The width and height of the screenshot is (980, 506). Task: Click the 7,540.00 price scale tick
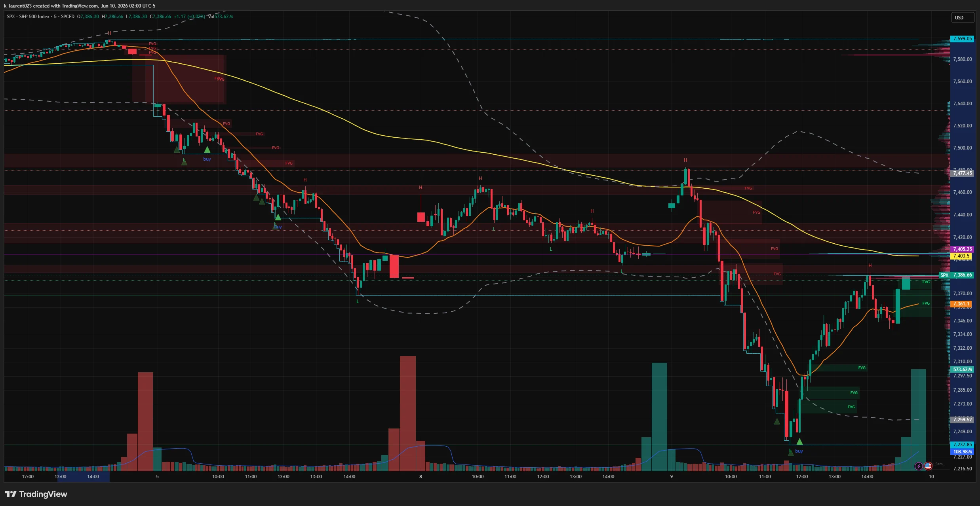pos(962,104)
